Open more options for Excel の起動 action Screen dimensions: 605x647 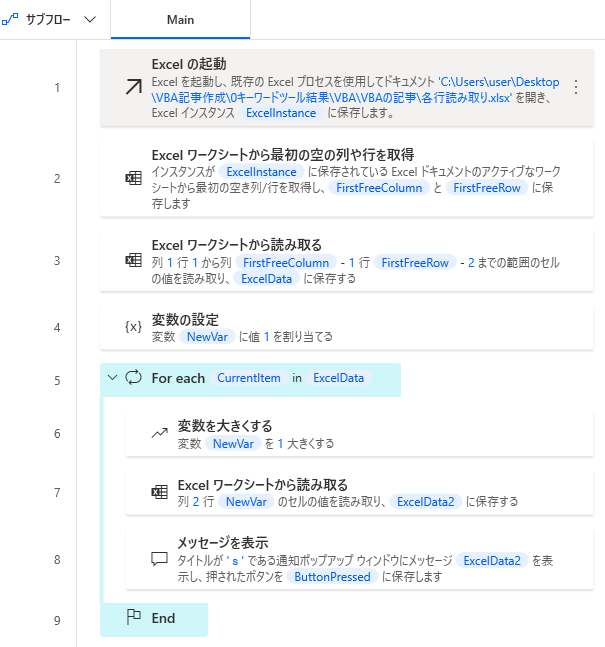[575, 87]
